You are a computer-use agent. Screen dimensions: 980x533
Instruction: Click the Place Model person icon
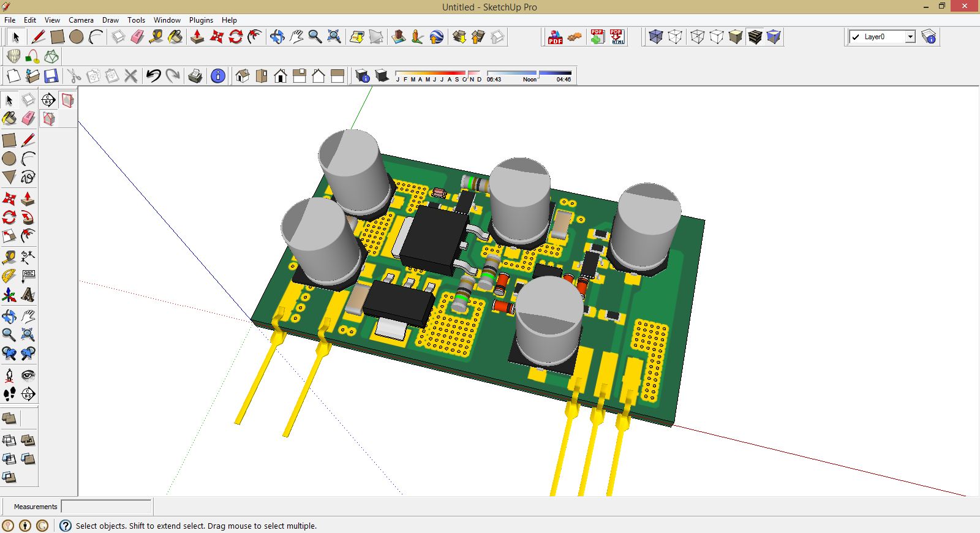(x=418, y=37)
